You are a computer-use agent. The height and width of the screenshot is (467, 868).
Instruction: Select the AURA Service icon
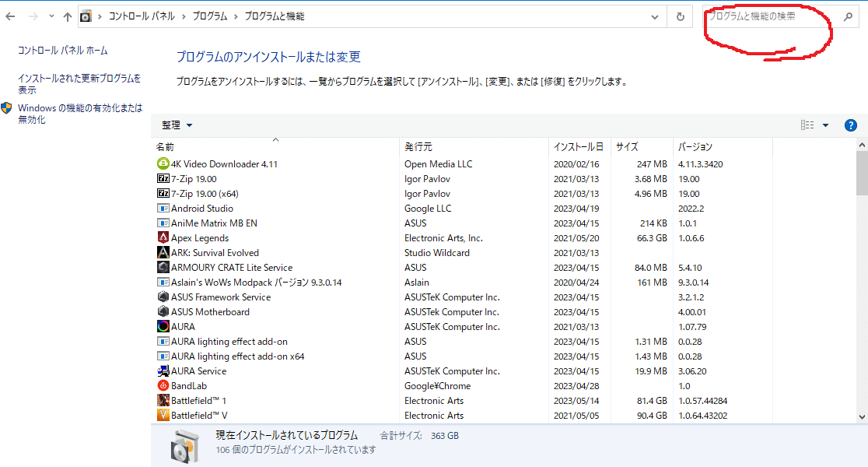tap(163, 370)
